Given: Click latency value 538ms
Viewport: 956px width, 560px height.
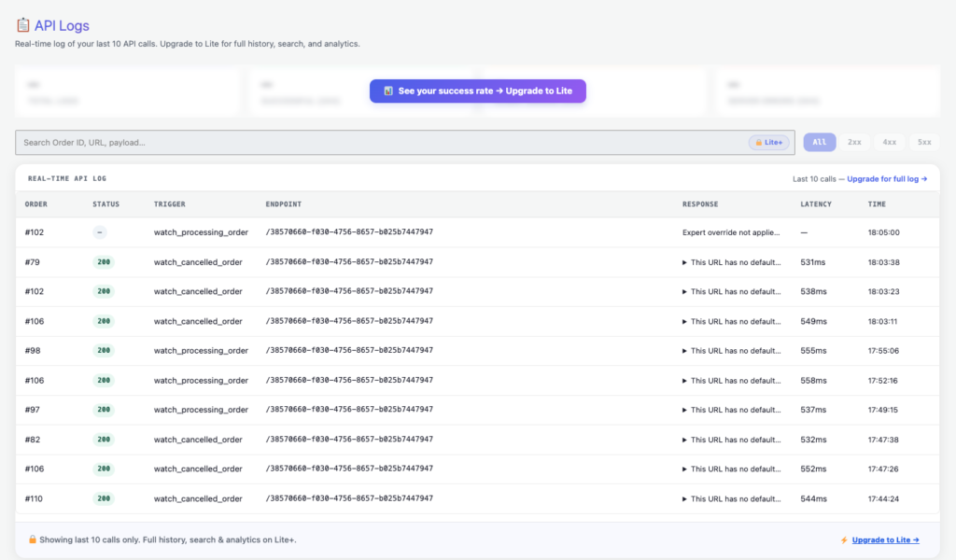Looking at the screenshot, I should [813, 291].
